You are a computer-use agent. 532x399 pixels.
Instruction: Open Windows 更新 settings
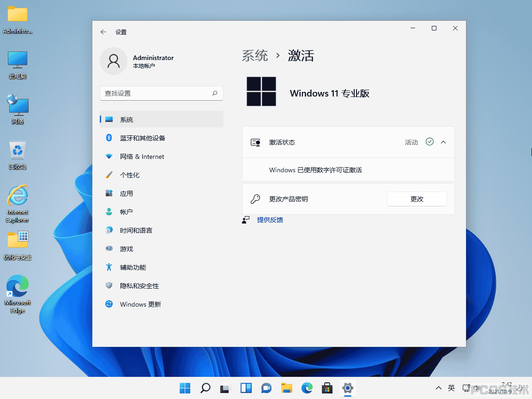[x=162, y=304]
